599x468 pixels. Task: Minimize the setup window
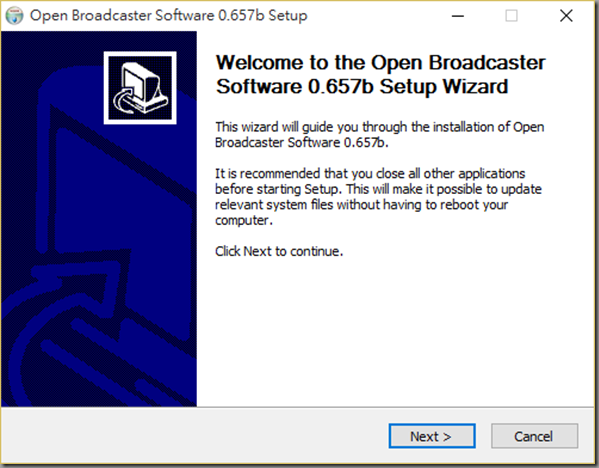point(457,16)
